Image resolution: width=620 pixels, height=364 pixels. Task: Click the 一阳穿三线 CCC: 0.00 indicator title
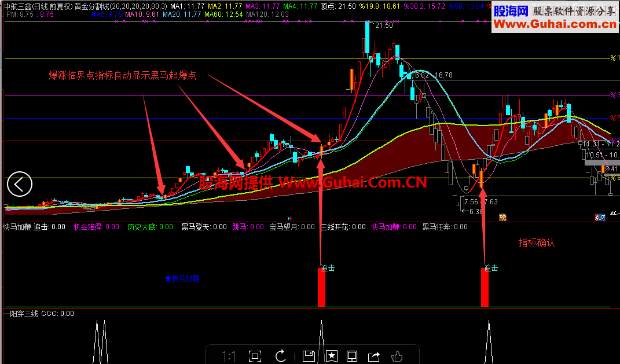[39, 314]
